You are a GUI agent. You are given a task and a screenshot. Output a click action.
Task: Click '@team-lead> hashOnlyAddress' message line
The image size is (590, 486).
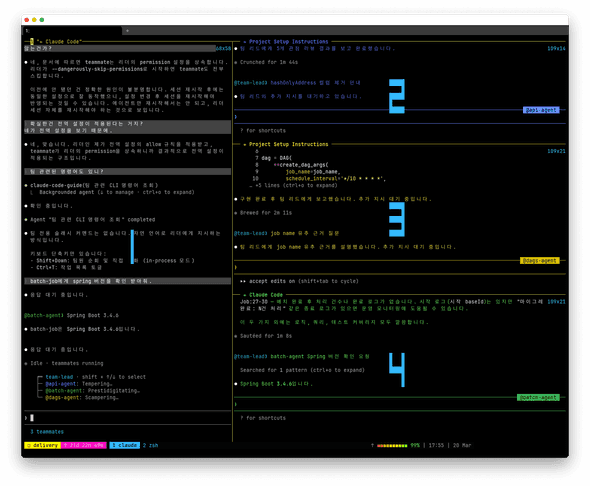[297, 83]
